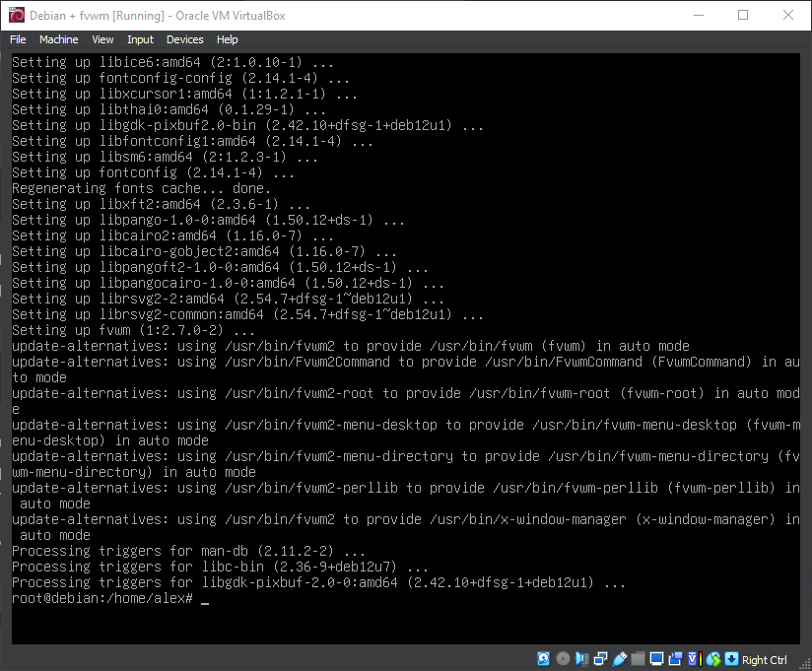Click the optical drives status icon
812x671 pixels.
(562, 658)
